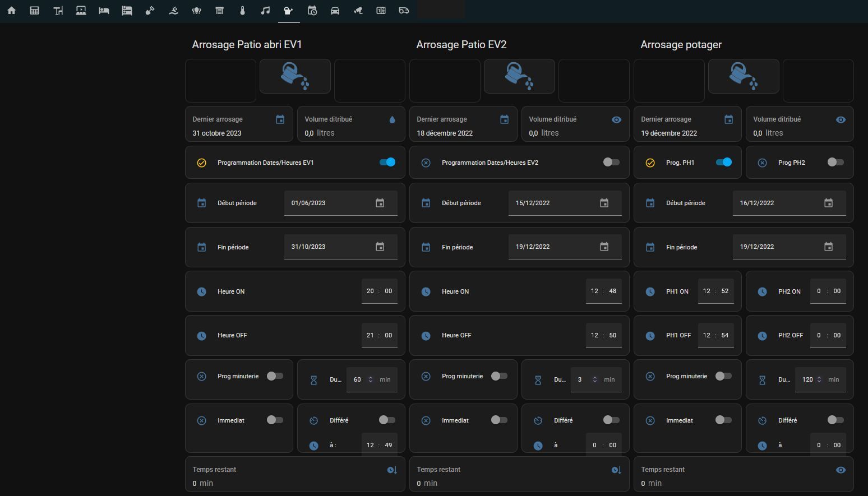Click the EV2 Volume distribué card

pyautogui.click(x=575, y=124)
